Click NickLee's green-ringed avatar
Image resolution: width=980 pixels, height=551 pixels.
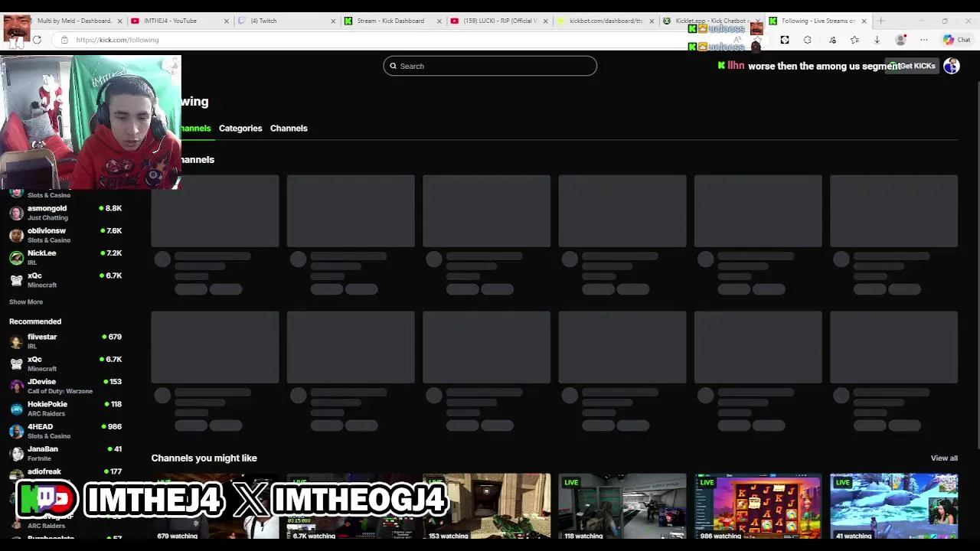pos(16,258)
